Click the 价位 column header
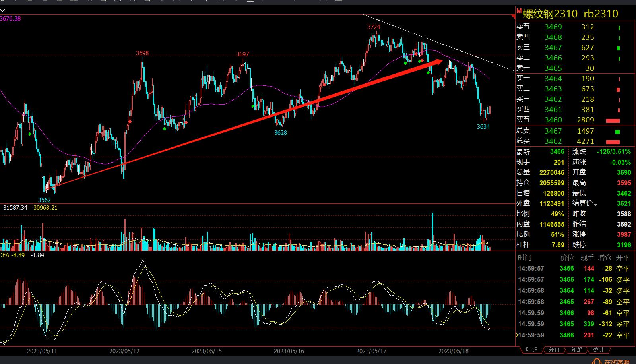This screenshot has width=636, height=364. [x=567, y=258]
